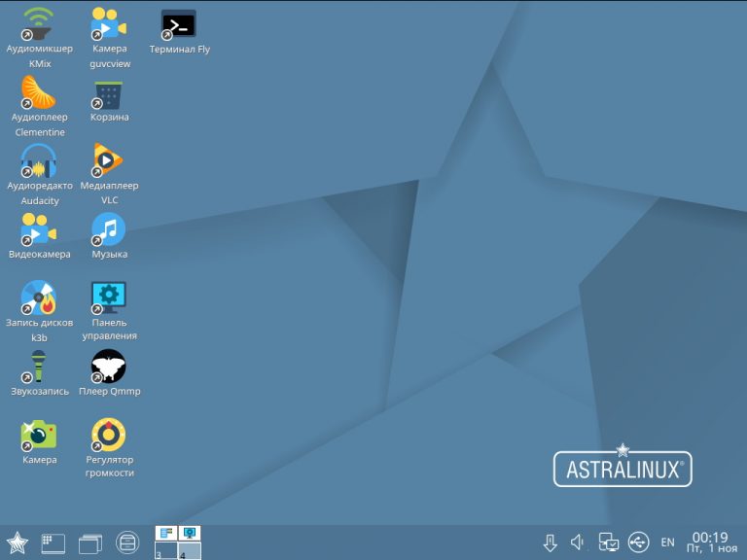Viewport: 747px width, 560px height.
Task: Launch the file manager from taskbar
Action: 127,542
